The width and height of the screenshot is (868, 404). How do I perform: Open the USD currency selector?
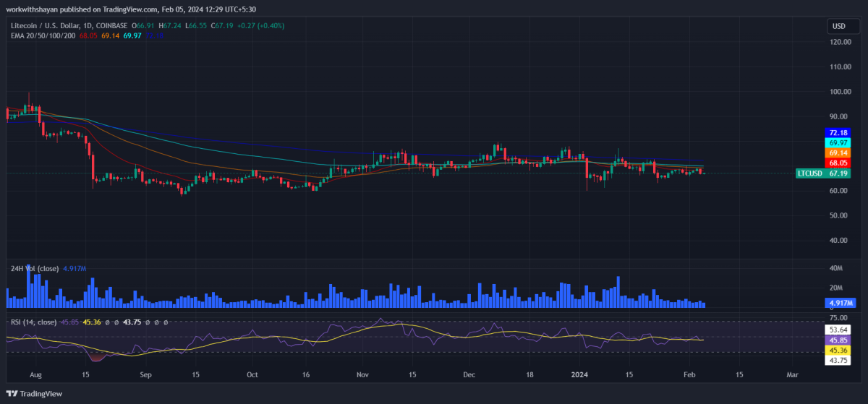[838, 26]
